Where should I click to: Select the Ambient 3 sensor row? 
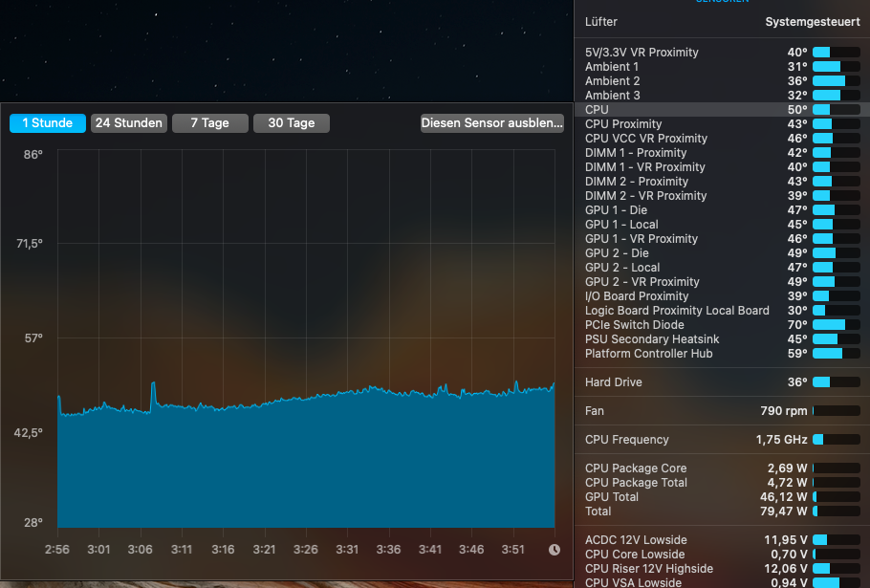723,96
